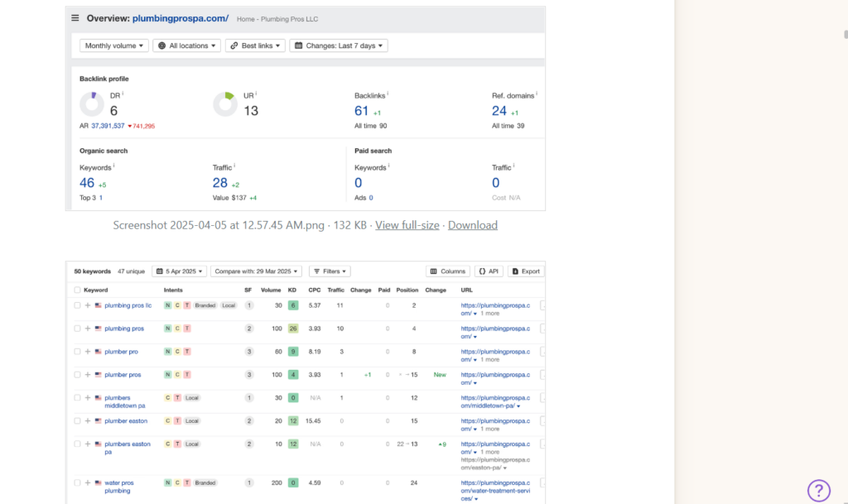The image size is (848, 504).
Task: Check the box for plumbing pros llc
Action: (x=78, y=305)
